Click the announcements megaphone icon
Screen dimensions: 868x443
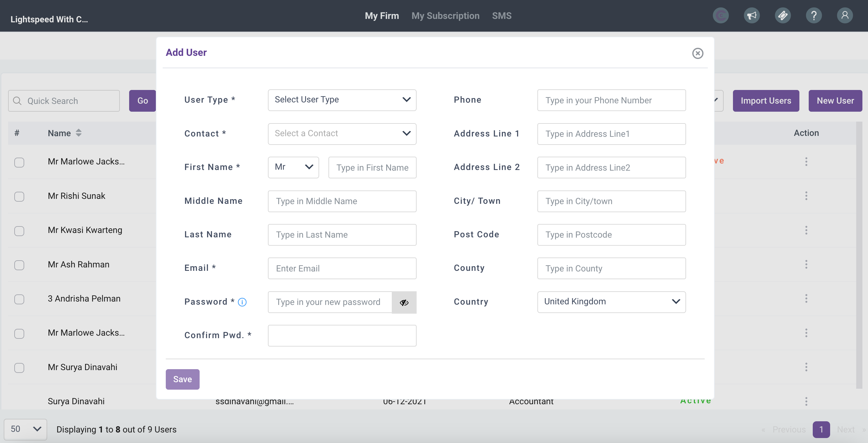(x=751, y=16)
